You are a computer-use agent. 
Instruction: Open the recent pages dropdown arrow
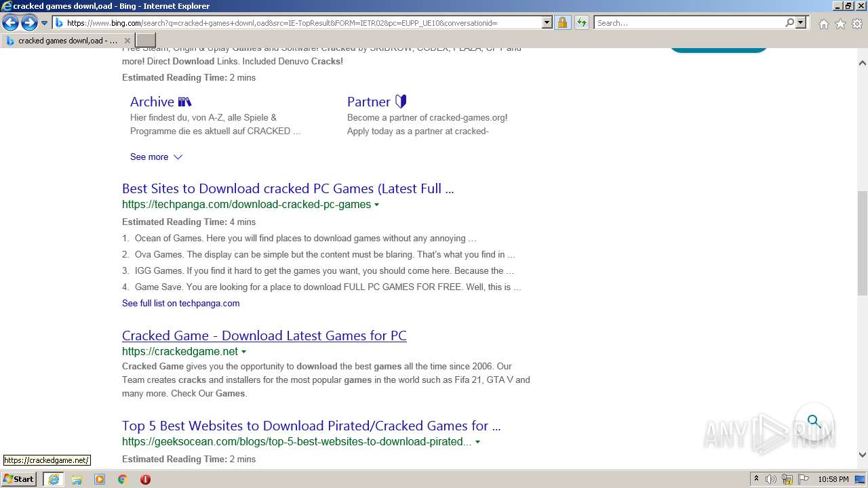click(x=45, y=23)
